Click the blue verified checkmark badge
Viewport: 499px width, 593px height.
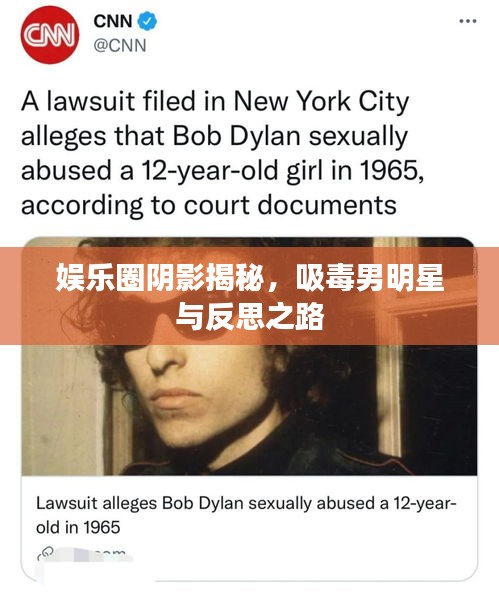[147, 21]
